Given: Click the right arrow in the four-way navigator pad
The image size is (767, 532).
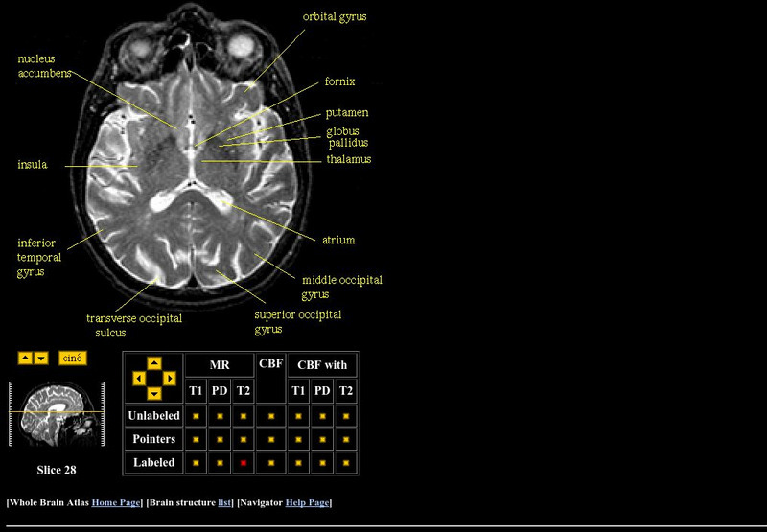Looking at the screenshot, I should [170, 378].
